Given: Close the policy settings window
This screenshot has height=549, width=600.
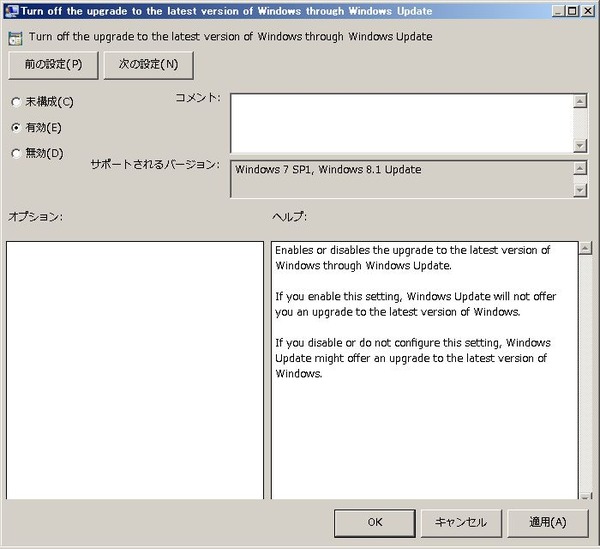Looking at the screenshot, I should 587,11.
